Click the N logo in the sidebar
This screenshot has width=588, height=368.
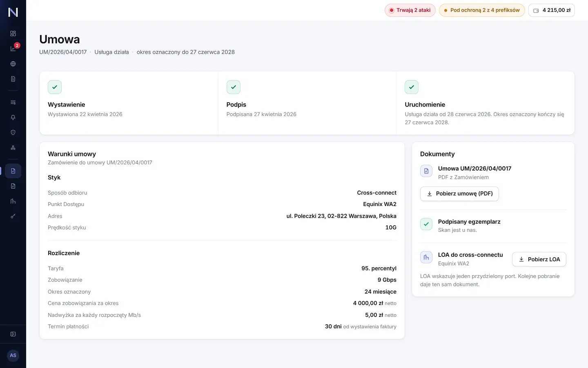pos(13,12)
